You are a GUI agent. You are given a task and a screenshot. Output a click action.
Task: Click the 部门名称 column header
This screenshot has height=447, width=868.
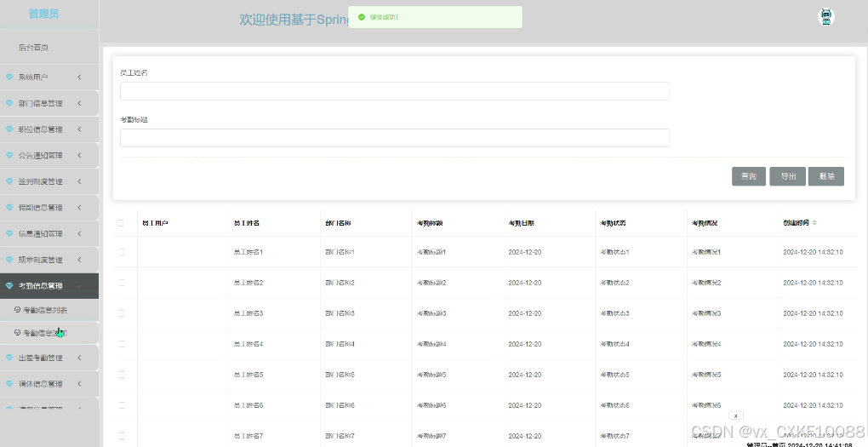click(x=338, y=223)
